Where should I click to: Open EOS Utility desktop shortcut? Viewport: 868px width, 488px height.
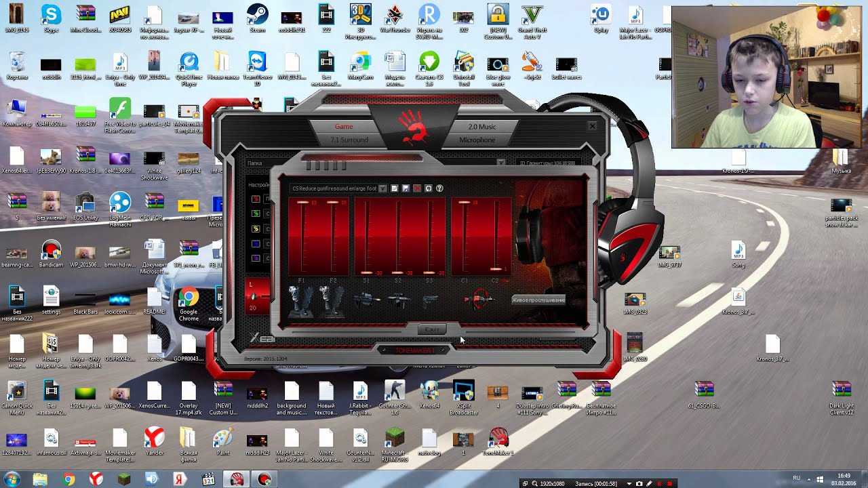(85, 207)
